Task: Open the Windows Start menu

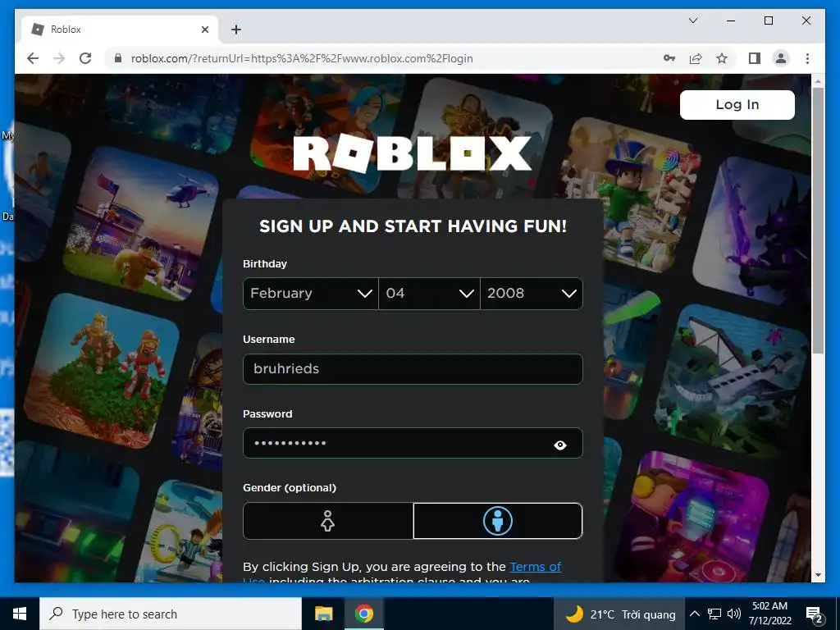Action: (20, 614)
